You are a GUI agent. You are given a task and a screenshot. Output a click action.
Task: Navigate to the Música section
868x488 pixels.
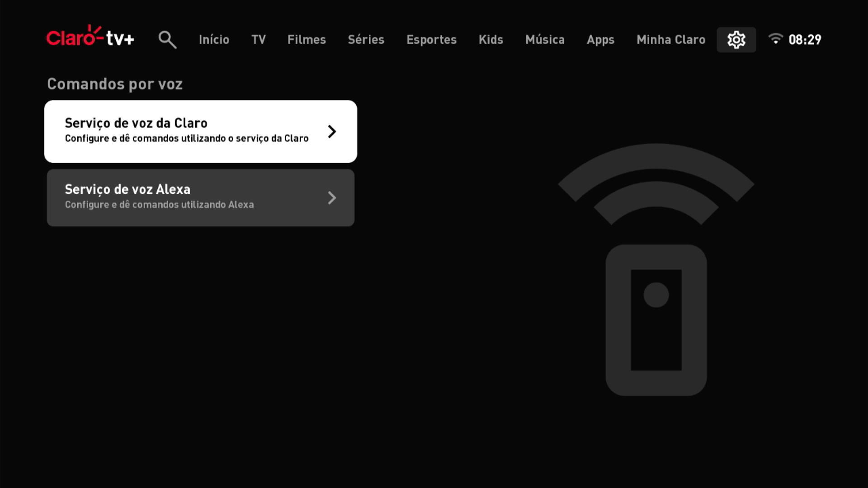(545, 40)
